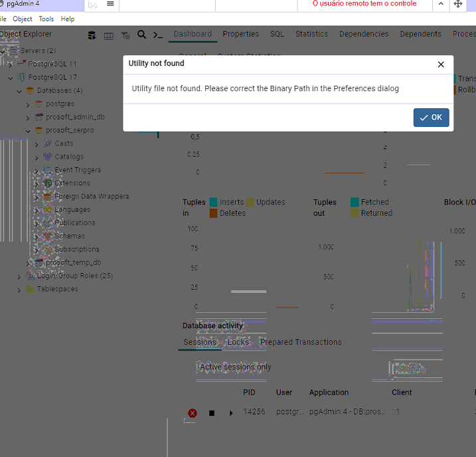Click the Login/Group Roles icon
This screenshot has width=476, height=457.
click(x=30, y=276)
